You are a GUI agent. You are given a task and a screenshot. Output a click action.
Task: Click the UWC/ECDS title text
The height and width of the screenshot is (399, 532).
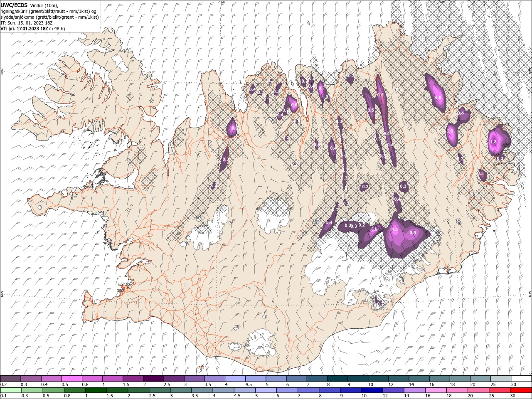coord(14,5)
